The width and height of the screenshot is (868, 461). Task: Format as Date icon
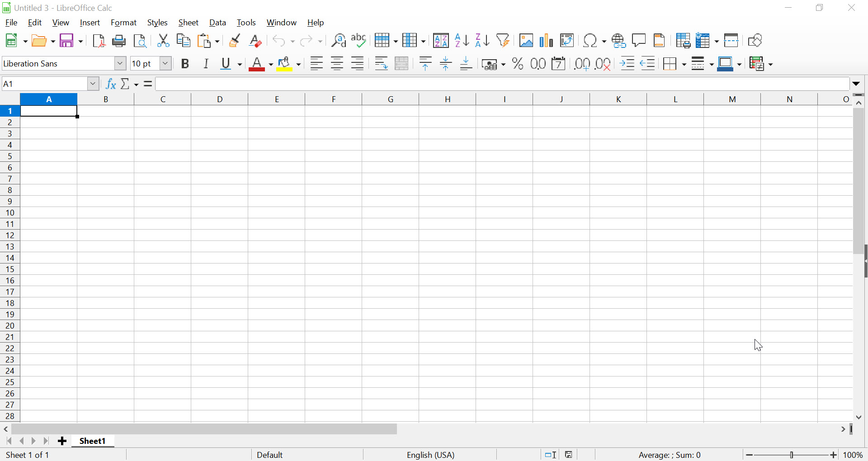[x=559, y=64]
